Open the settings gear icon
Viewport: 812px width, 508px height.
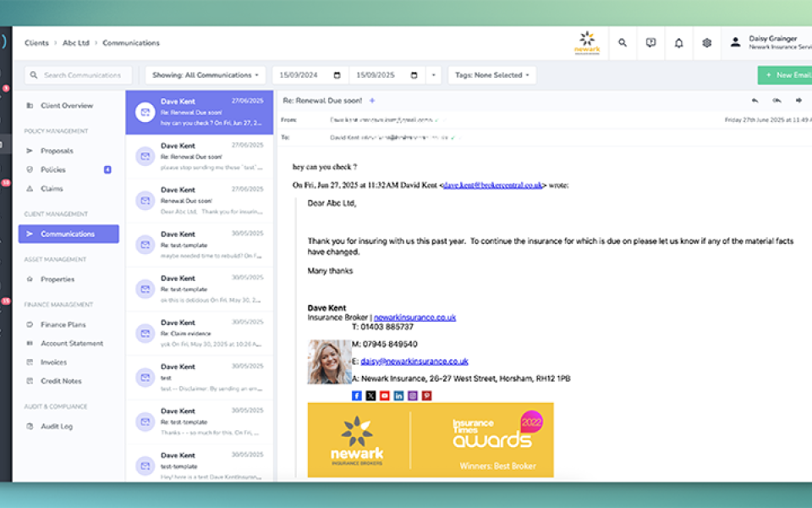707,43
